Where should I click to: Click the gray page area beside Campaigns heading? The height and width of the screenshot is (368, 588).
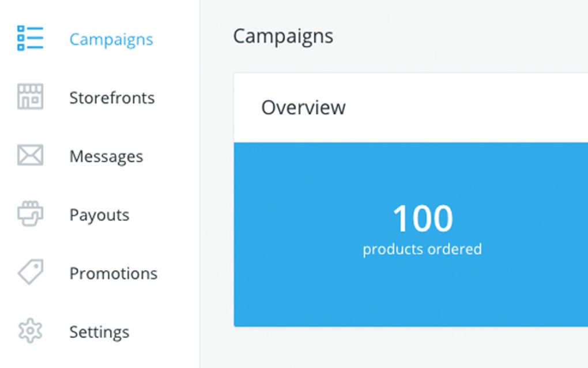pos(461,36)
